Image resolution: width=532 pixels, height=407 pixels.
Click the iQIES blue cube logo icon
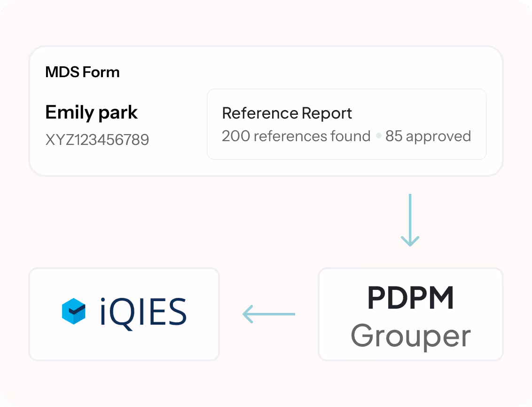74,311
